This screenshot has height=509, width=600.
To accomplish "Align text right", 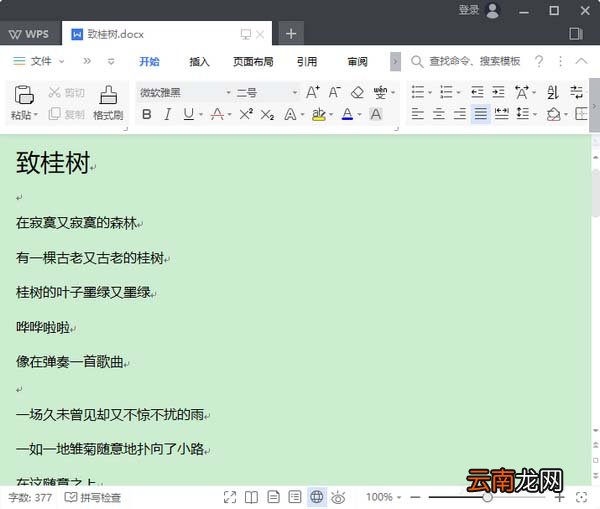I will (x=460, y=114).
